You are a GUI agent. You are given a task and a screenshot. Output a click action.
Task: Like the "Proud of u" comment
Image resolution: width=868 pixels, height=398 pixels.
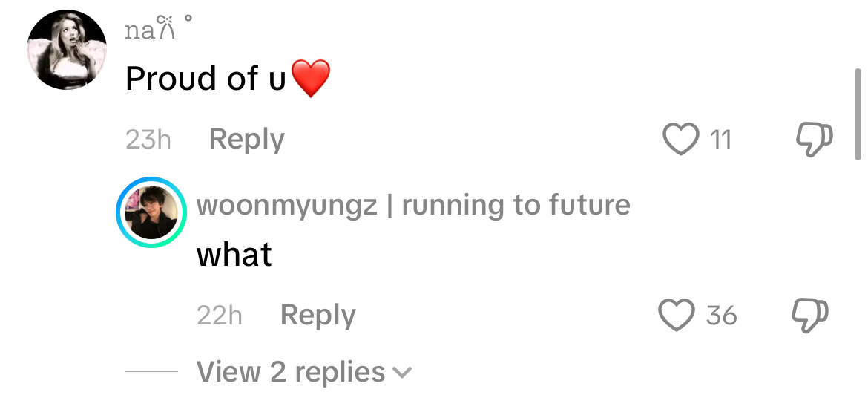coord(680,139)
